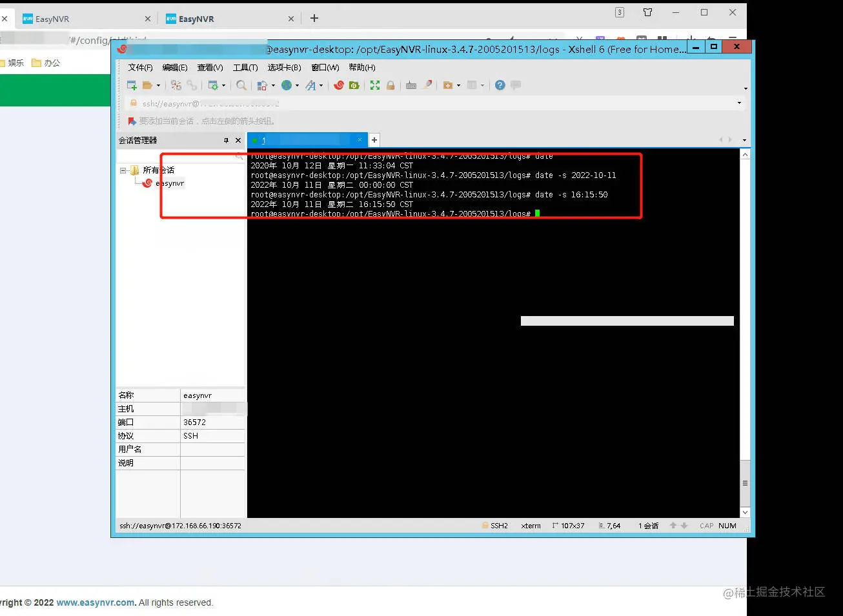Viewport: 843px width, 616px height.
Task: Click terminal scrollbar down arrow
Action: pyautogui.click(x=745, y=512)
